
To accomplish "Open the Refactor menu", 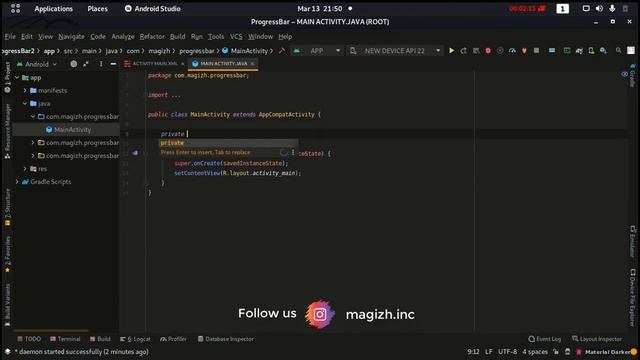I will tap(152, 37).
